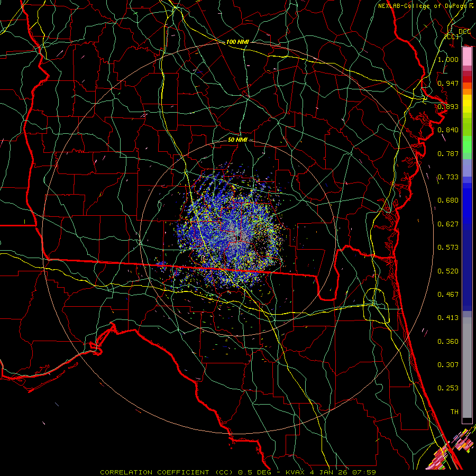Screen dimensions: 476x476
Task: Click the 0.627 color scale value
Action: pos(448,224)
